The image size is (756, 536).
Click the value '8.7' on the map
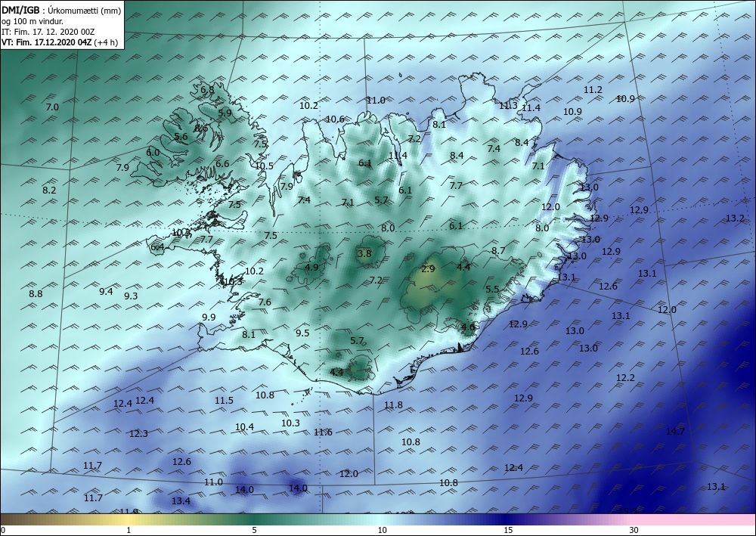498,251
